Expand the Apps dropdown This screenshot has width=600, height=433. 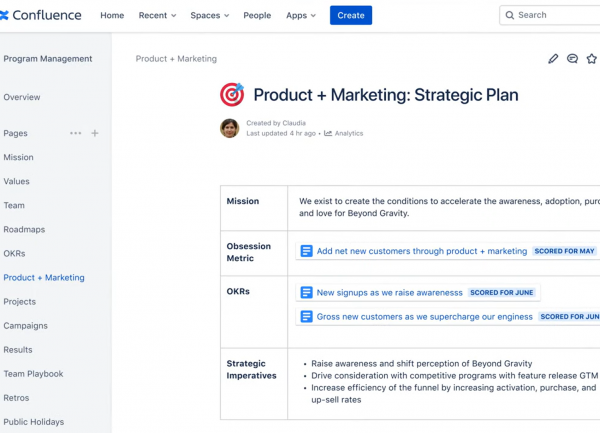(301, 15)
